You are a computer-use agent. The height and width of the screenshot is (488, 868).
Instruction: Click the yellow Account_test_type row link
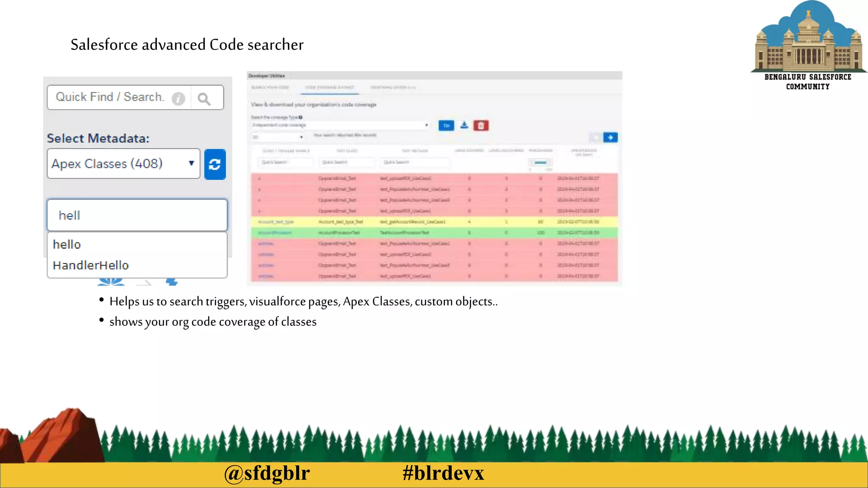[x=275, y=222]
